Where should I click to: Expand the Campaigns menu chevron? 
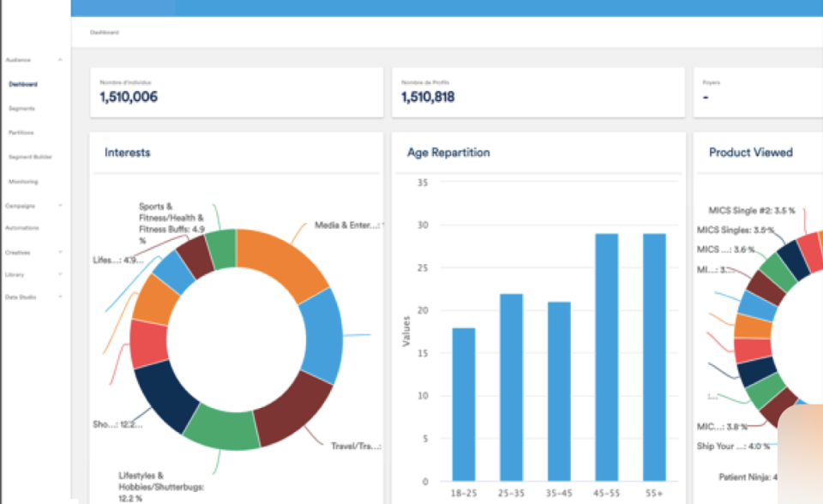tap(60, 206)
